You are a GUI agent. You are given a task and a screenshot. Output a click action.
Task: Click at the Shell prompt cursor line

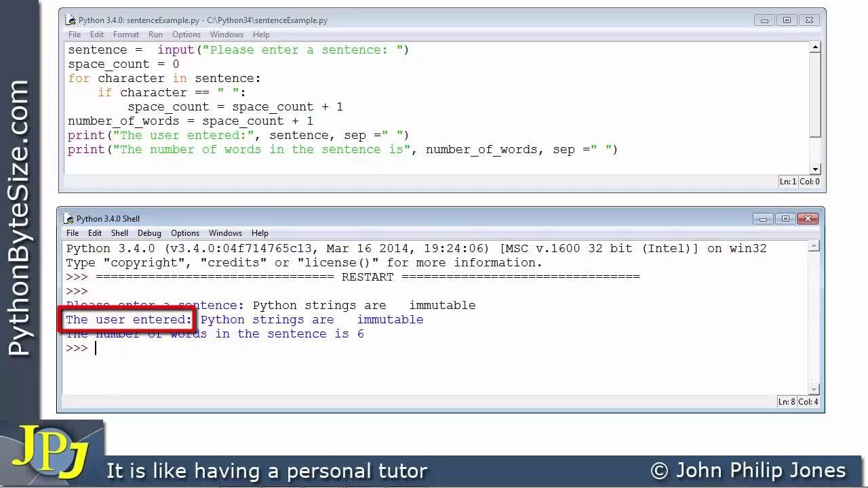tap(81, 348)
